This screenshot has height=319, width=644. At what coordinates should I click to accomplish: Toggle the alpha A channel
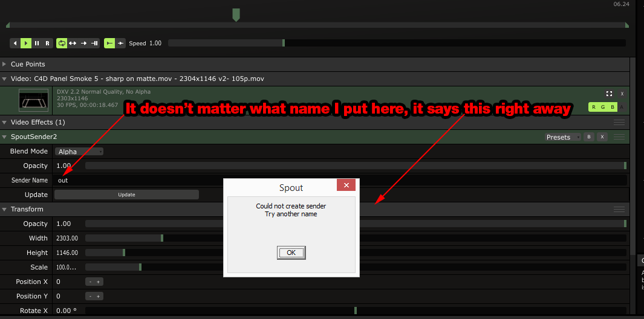click(x=622, y=108)
